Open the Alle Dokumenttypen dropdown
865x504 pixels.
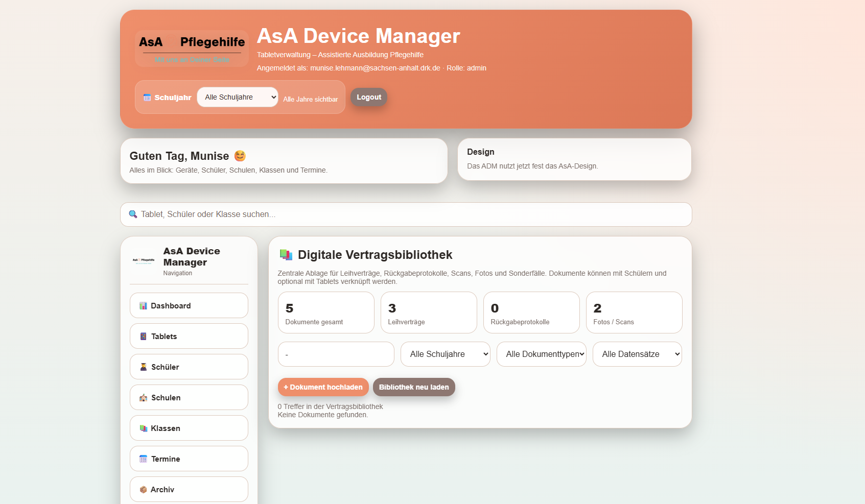click(542, 354)
